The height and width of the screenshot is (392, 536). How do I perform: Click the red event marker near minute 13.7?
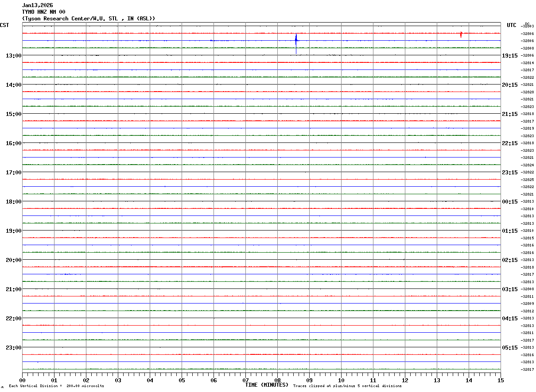pos(461,34)
